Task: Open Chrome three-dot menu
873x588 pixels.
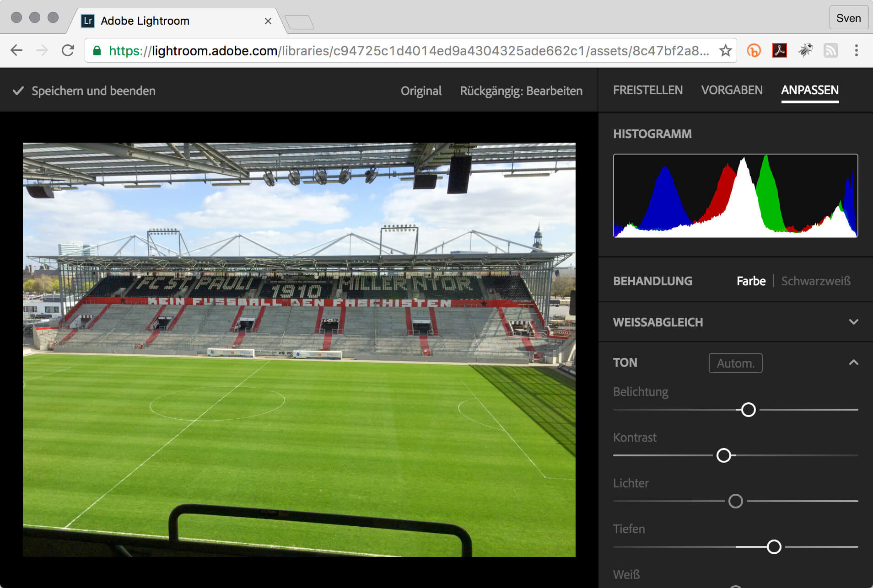Action: click(856, 50)
